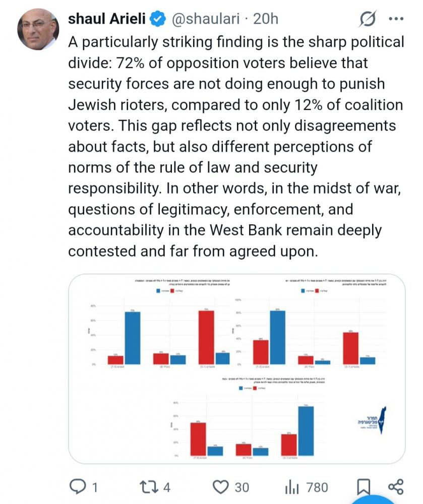Open the three-dot more options menu
This screenshot has height=504, width=423.
pos(397,19)
